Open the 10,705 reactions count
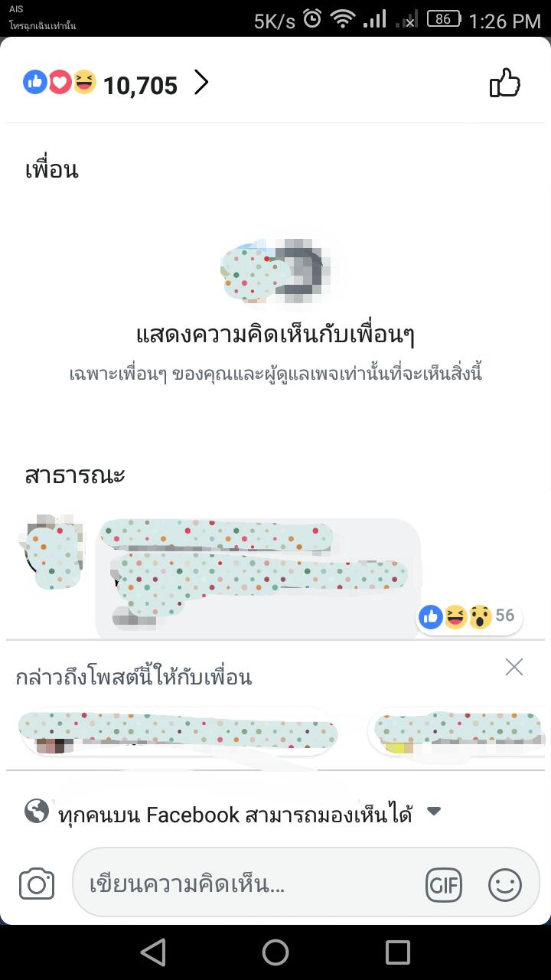 tap(140, 85)
